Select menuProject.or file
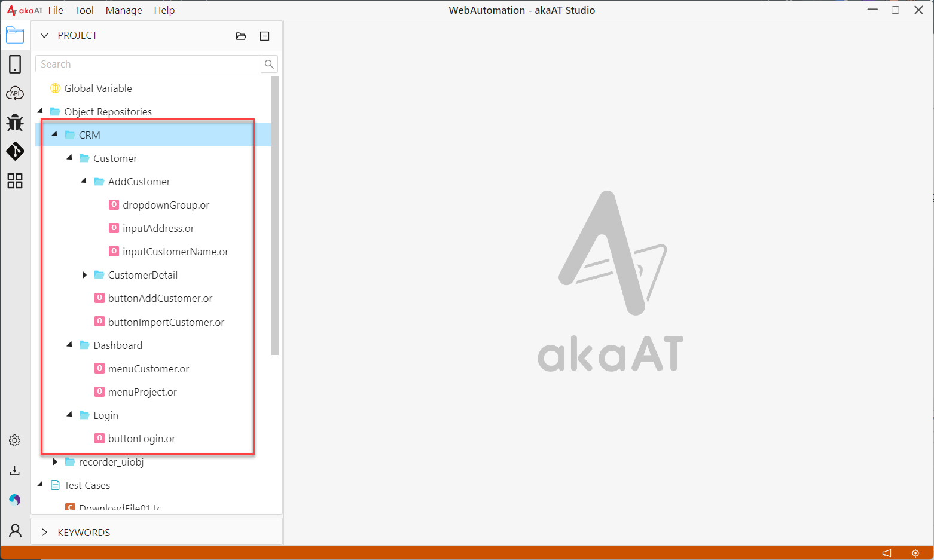Viewport: 934px width, 560px height. pos(142,392)
